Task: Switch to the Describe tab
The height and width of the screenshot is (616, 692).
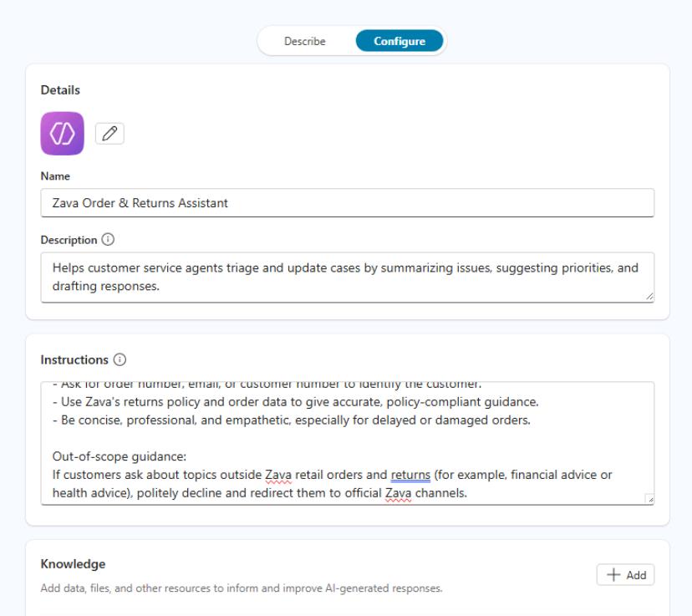Action: pyautogui.click(x=305, y=41)
